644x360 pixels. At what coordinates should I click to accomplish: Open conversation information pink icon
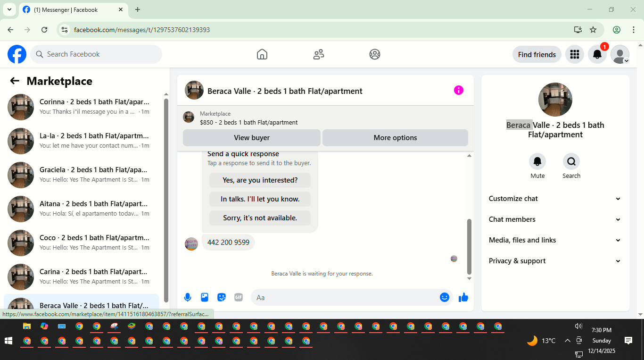point(458,90)
